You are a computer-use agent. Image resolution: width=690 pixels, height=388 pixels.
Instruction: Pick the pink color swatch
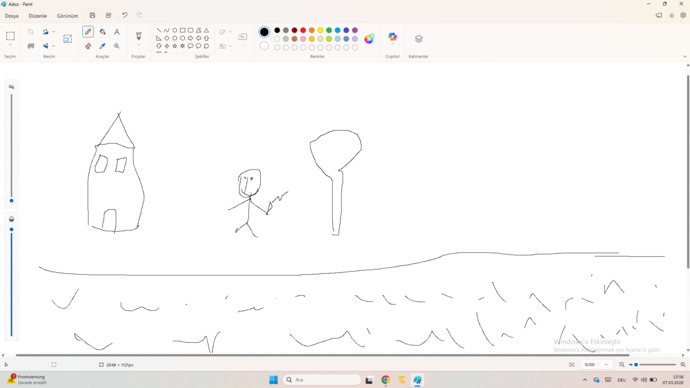[x=303, y=39]
